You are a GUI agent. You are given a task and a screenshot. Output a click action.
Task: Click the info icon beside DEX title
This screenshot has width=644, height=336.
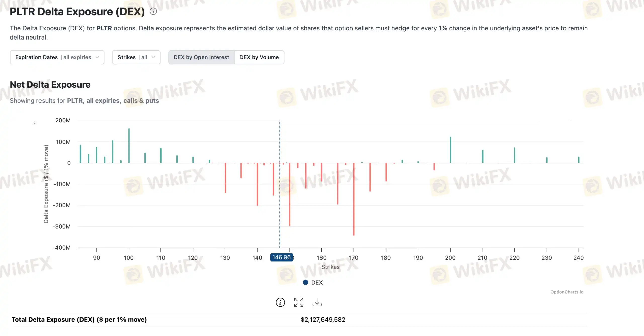153,11
